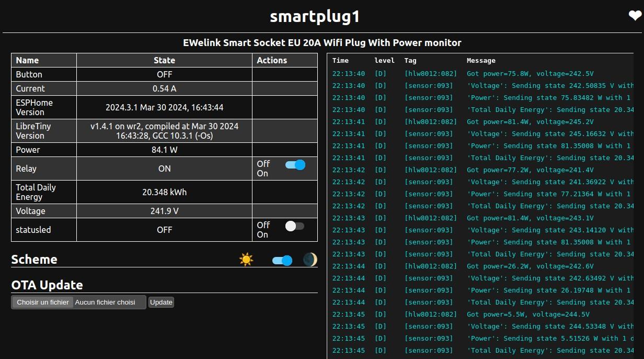This screenshot has width=644, height=359.
Task: Click the Tag log column header
Action: (x=410, y=61)
